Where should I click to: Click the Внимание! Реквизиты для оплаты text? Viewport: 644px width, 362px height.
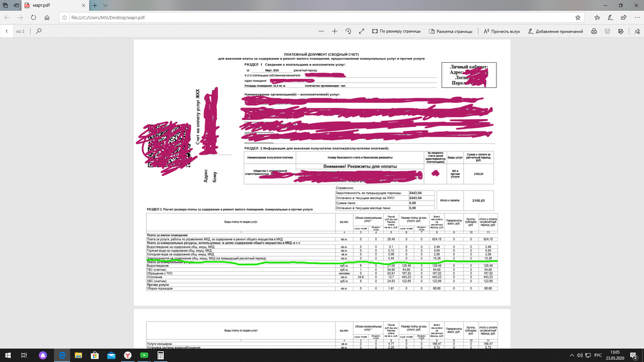click(x=360, y=166)
